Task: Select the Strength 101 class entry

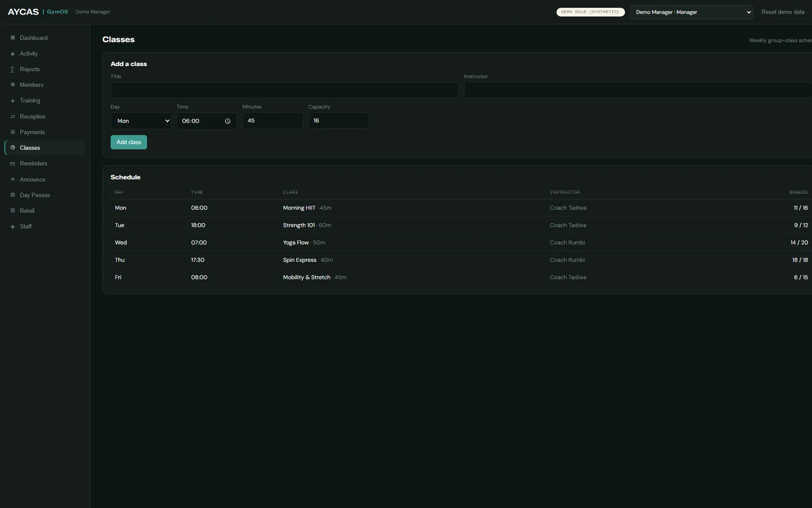Action: pyautogui.click(x=461, y=225)
